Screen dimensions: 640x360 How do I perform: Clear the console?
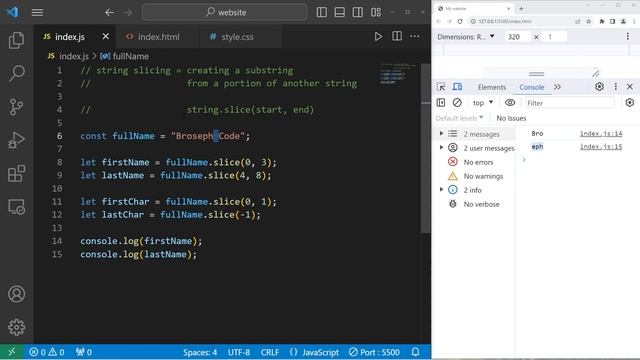[457, 102]
